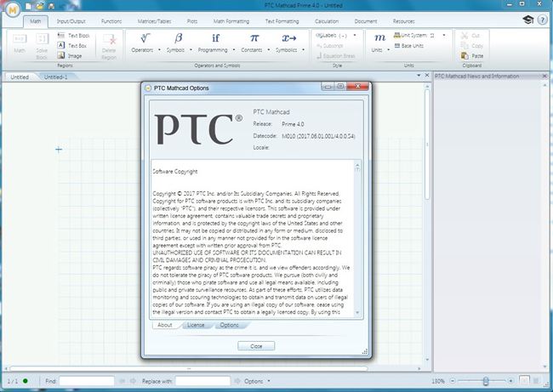The height and width of the screenshot is (392, 553).
Task: Open the Plots ribbon tab
Action: (x=192, y=21)
